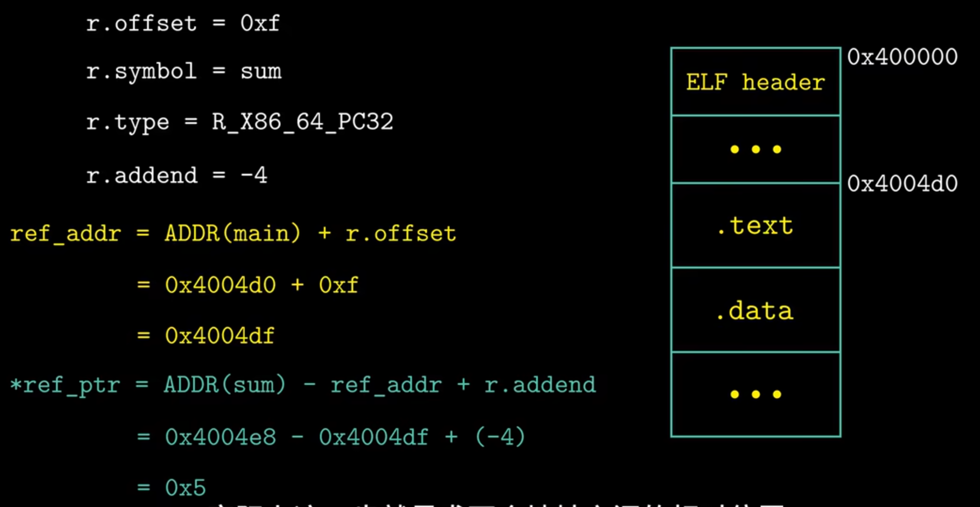Image resolution: width=980 pixels, height=507 pixels.
Task: Click the 0x4004d0 label beside the diagram
Action: 902,184
